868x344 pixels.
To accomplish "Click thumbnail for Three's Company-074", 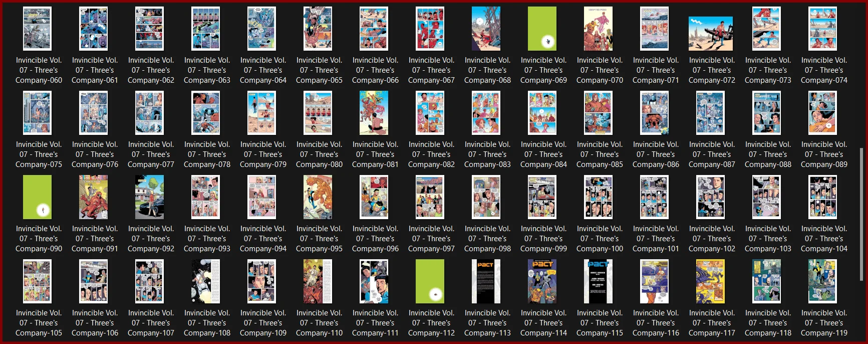I will pos(822,29).
